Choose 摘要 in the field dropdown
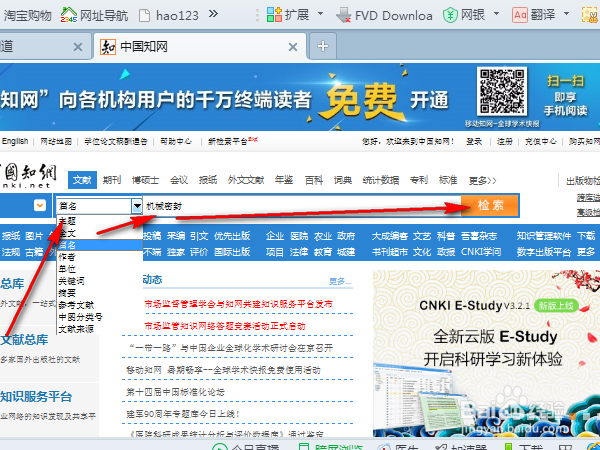 tap(99, 293)
